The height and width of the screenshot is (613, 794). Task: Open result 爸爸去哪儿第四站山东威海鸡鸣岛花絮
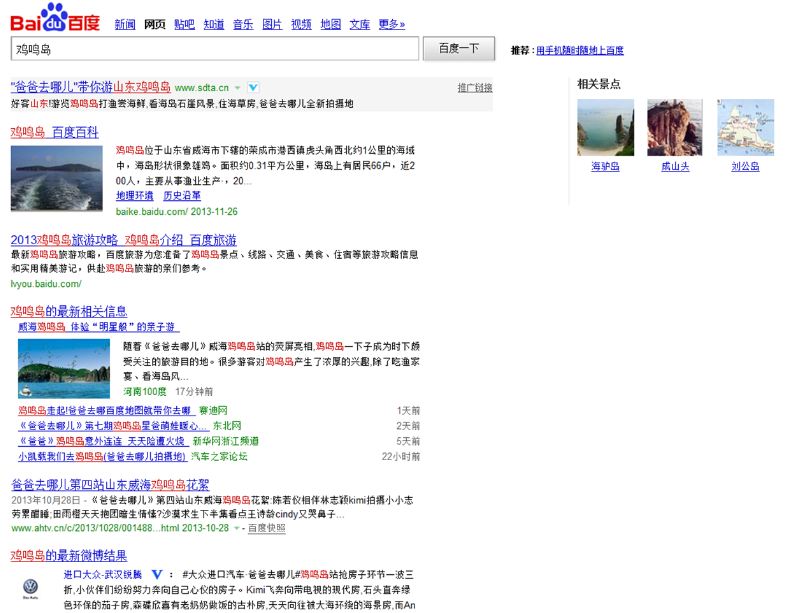tap(110, 485)
